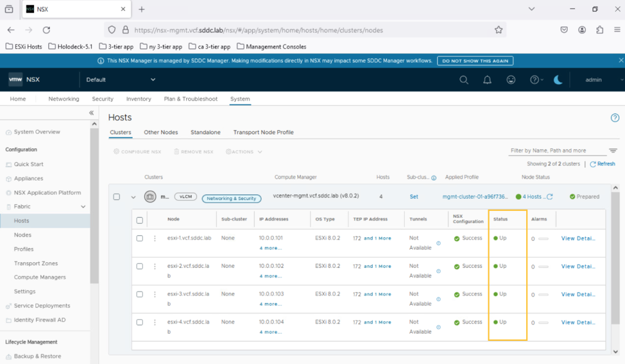
Task: Open Compute Managers in the sidebar
Action: [x=40, y=277]
